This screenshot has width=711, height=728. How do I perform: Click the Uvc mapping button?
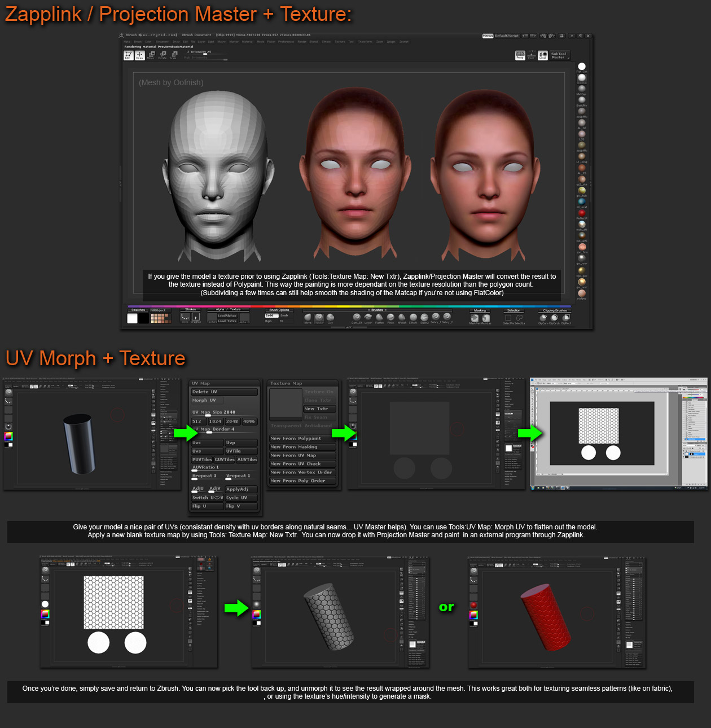[208, 442]
